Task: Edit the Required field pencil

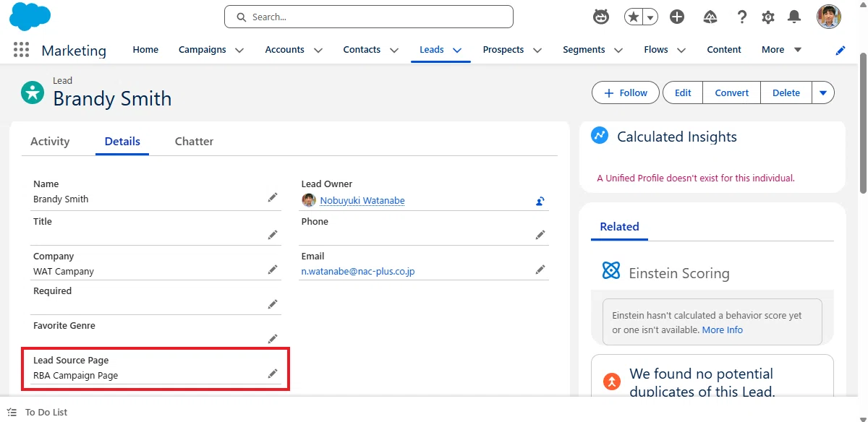Action: tap(273, 303)
